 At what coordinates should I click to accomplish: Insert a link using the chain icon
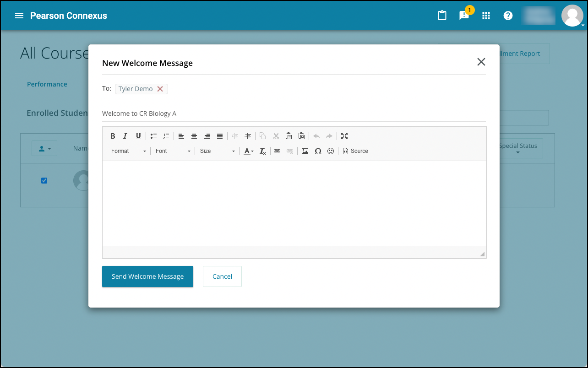pos(277,151)
